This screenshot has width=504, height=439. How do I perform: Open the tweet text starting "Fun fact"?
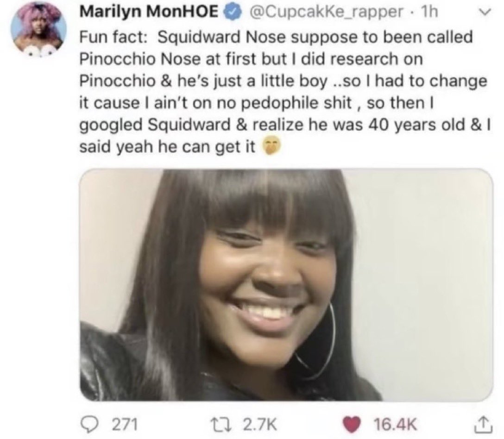[284, 92]
